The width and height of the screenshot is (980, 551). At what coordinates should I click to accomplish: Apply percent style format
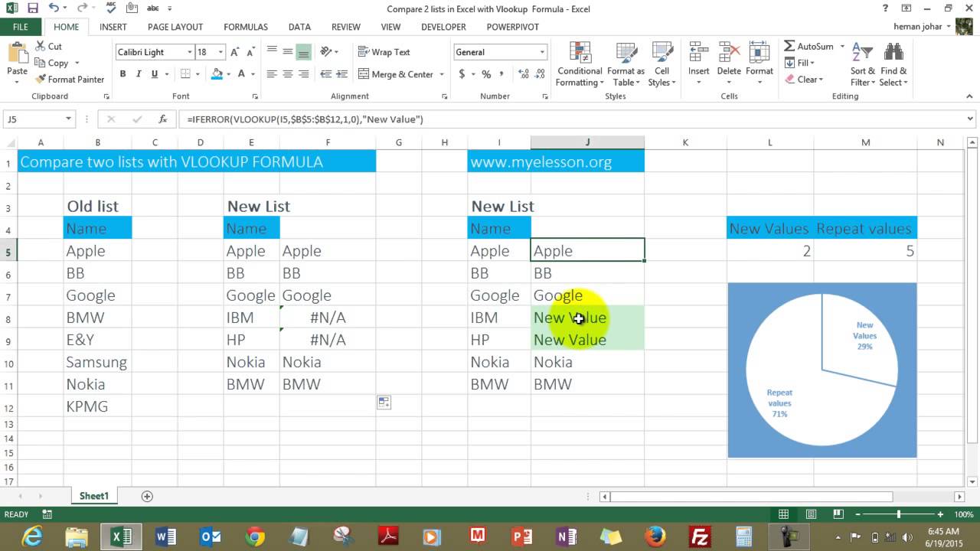(x=486, y=74)
